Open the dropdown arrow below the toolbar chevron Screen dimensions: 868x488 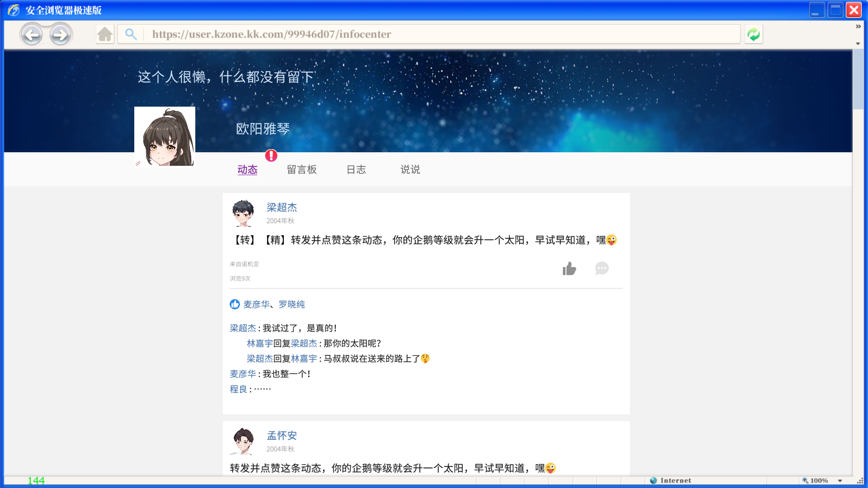(x=858, y=43)
